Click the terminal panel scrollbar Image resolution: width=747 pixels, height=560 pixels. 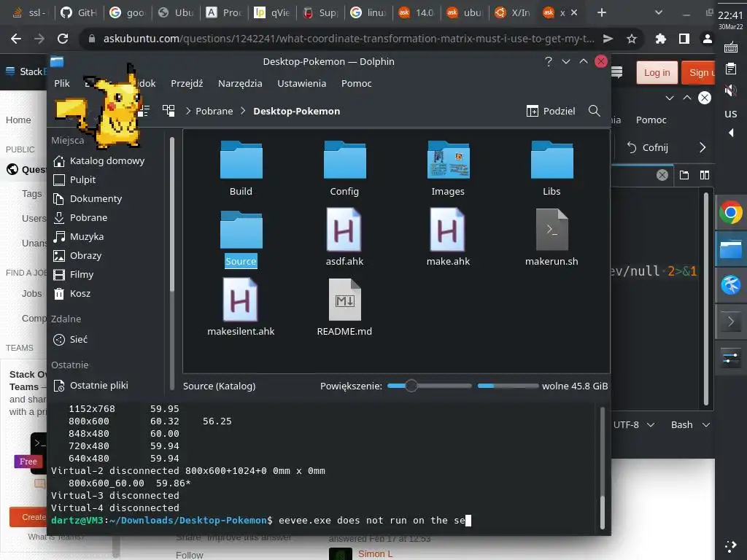[602, 467]
